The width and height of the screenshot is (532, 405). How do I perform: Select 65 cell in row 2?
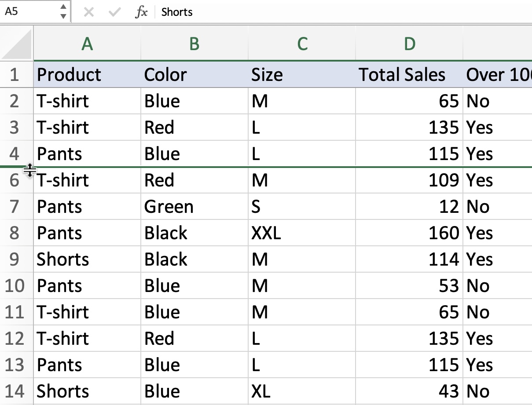[x=409, y=101]
